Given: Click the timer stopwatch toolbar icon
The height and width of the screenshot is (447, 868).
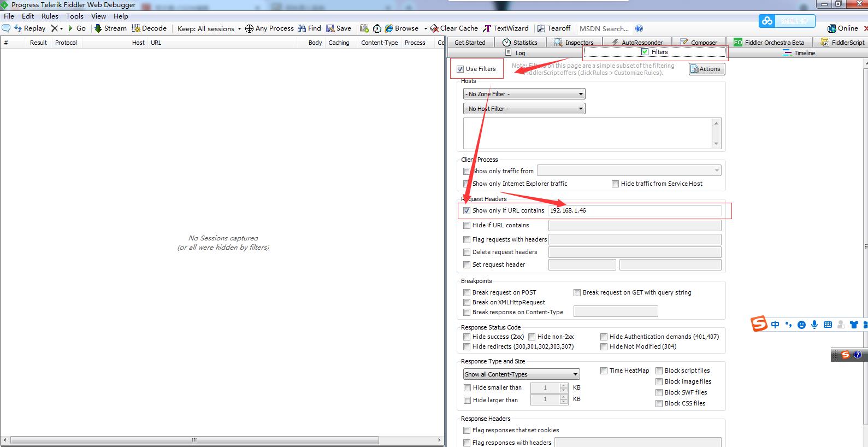Looking at the screenshot, I should pyautogui.click(x=377, y=28).
